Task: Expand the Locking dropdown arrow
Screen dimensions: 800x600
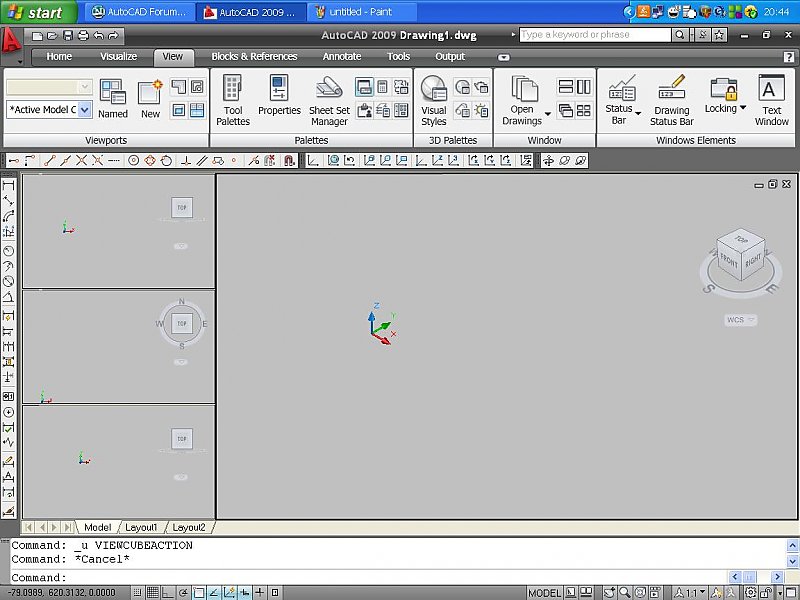Action: point(743,108)
